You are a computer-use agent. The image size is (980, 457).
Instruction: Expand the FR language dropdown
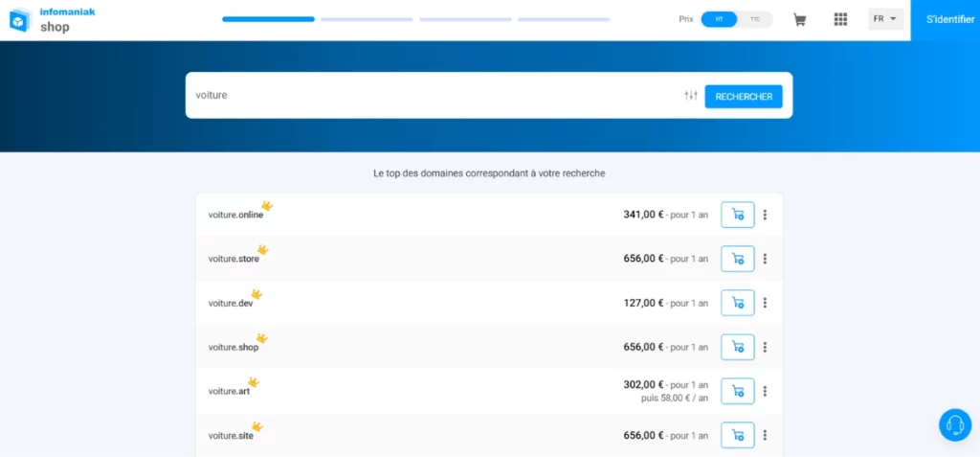(x=885, y=19)
